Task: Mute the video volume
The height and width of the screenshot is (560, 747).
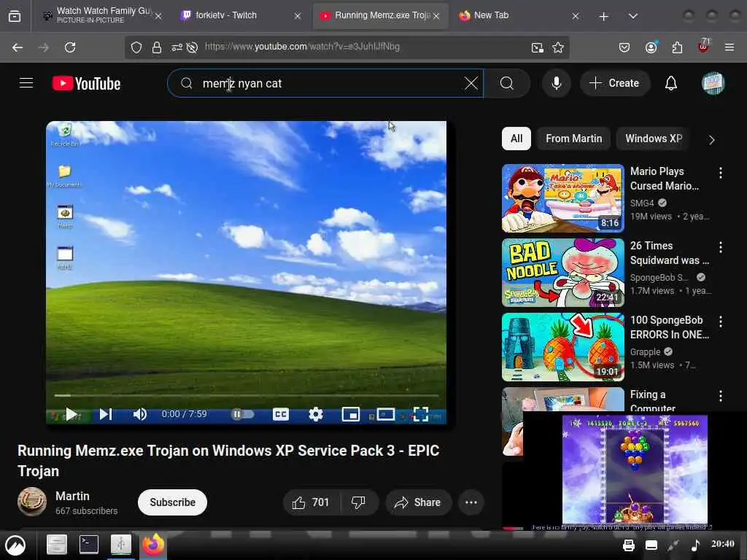Action: click(139, 414)
